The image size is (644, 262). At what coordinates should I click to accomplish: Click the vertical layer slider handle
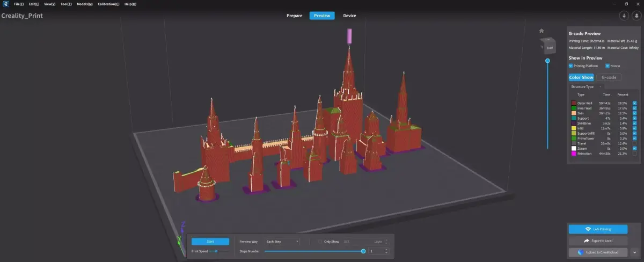click(548, 61)
